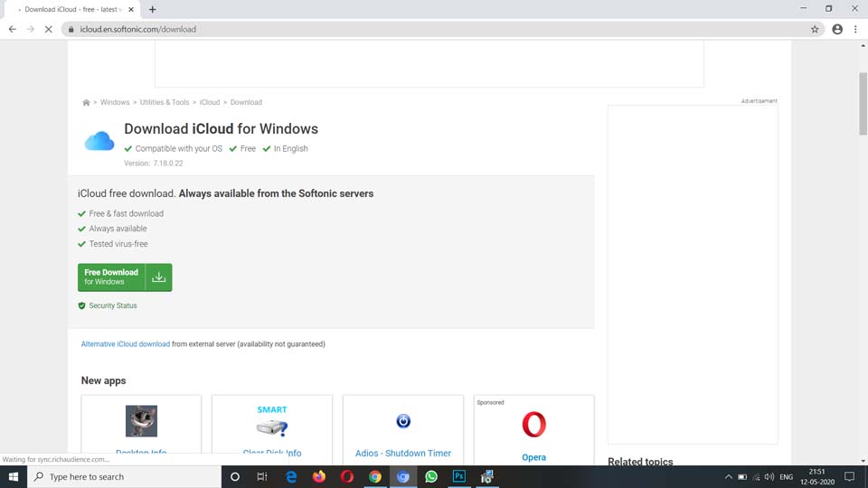
Task: Click the address bar URL field
Action: click(442, 29)
